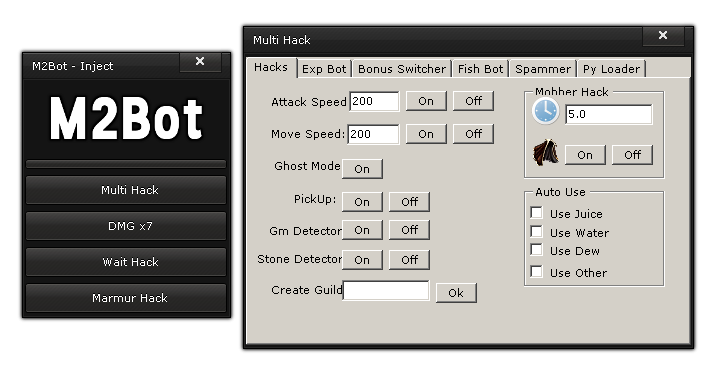Open the Py Loader tab

coord(611,69)
